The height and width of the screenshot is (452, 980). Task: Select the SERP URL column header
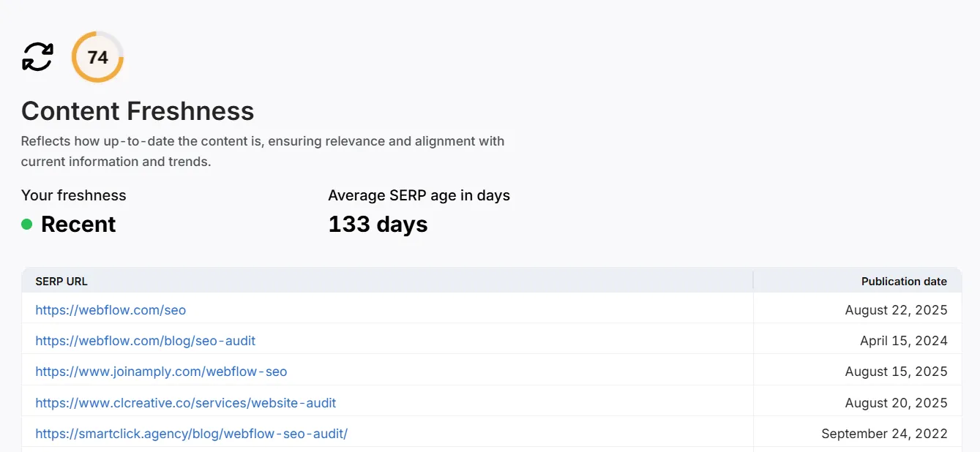pyautogui.click(x=61, y=281)
